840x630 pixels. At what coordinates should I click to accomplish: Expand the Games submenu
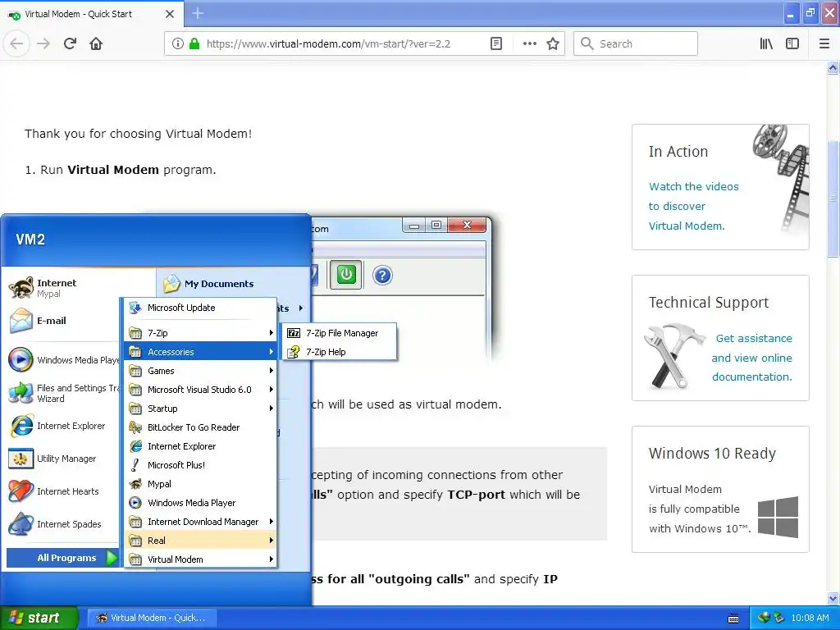point(201,371)
